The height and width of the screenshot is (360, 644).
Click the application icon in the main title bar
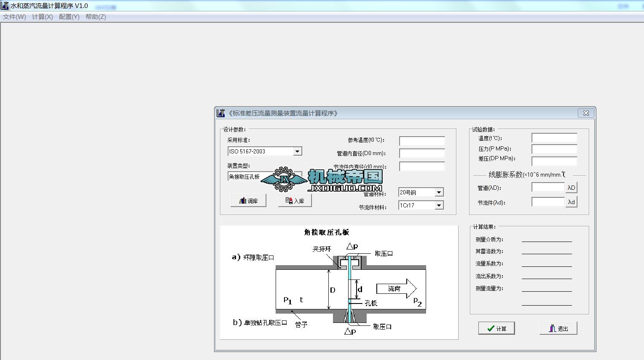[x=4, y=5]
